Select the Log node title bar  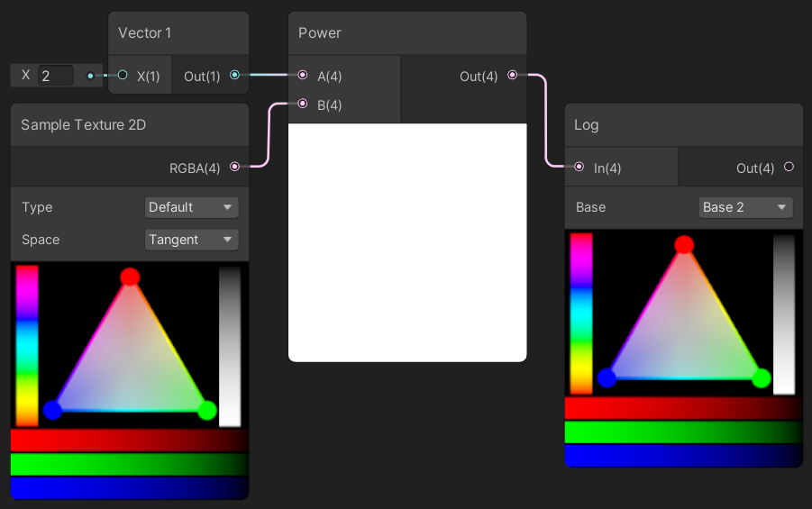click(683, 125)
